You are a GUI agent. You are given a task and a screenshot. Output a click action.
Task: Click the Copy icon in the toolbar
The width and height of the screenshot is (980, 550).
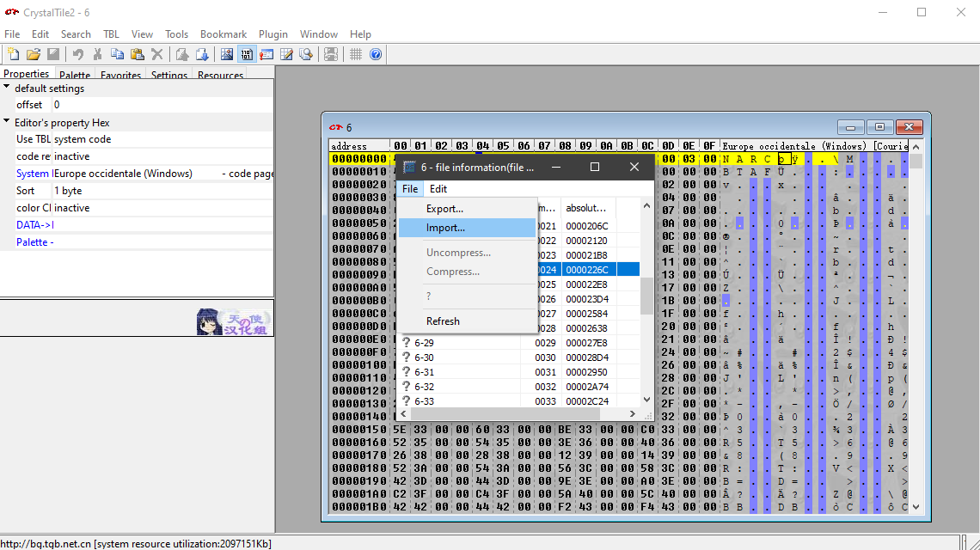[x=117, y=54]
